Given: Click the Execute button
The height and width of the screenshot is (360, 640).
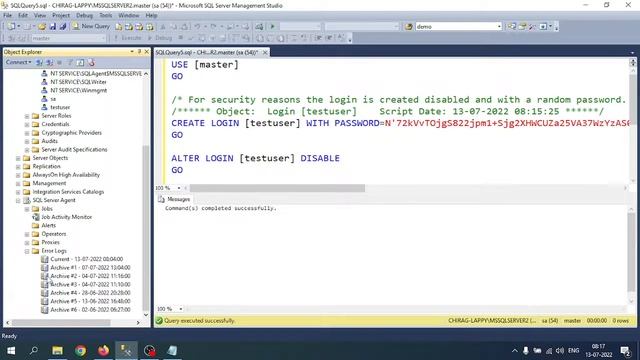Looking at the screenshot, I should [128, 38].
